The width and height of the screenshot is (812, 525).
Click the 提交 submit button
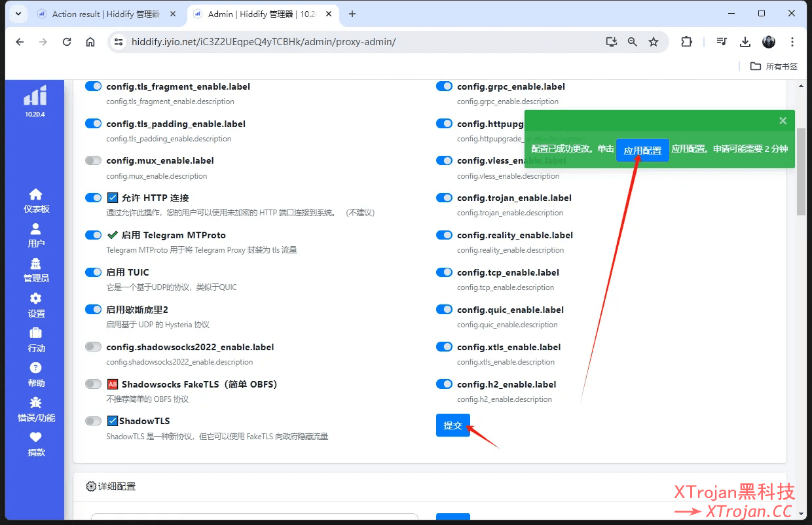453,425
